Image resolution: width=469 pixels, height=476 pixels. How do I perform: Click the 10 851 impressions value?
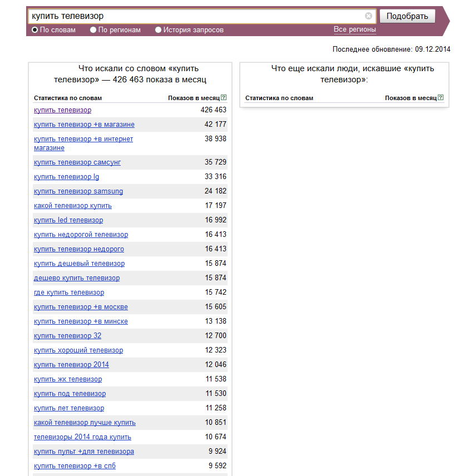click(x=215, y=423)
